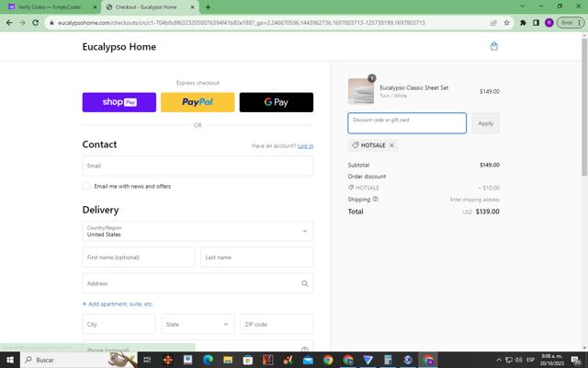The image size is (588, 368).
Task: Open the Mail app from the taskbar
Action: click(308, 360)
